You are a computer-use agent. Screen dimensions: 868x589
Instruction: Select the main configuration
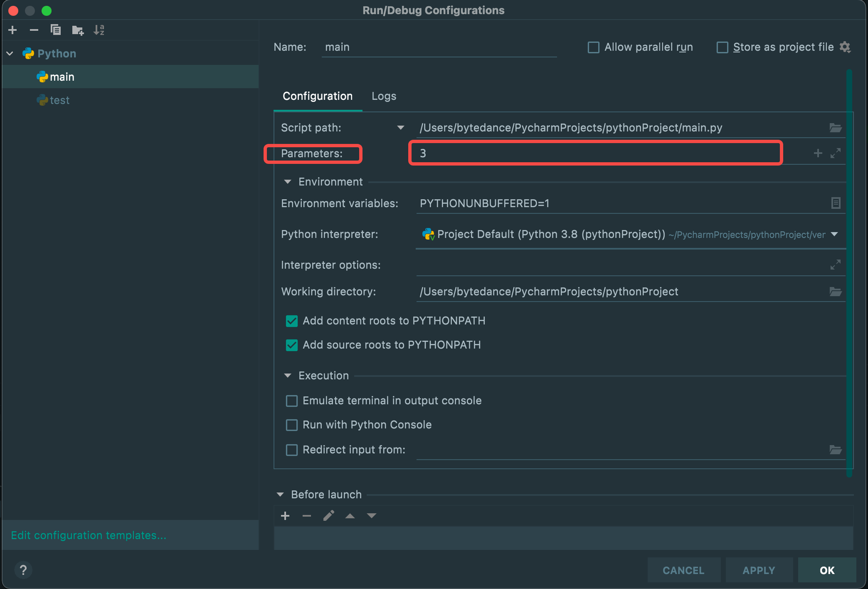pos(131,77)
